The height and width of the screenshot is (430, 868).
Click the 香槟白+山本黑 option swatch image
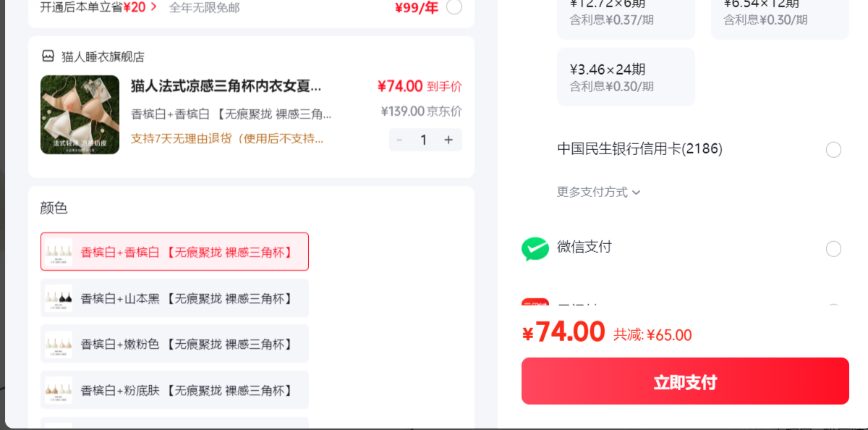click(x=59, y=298)
